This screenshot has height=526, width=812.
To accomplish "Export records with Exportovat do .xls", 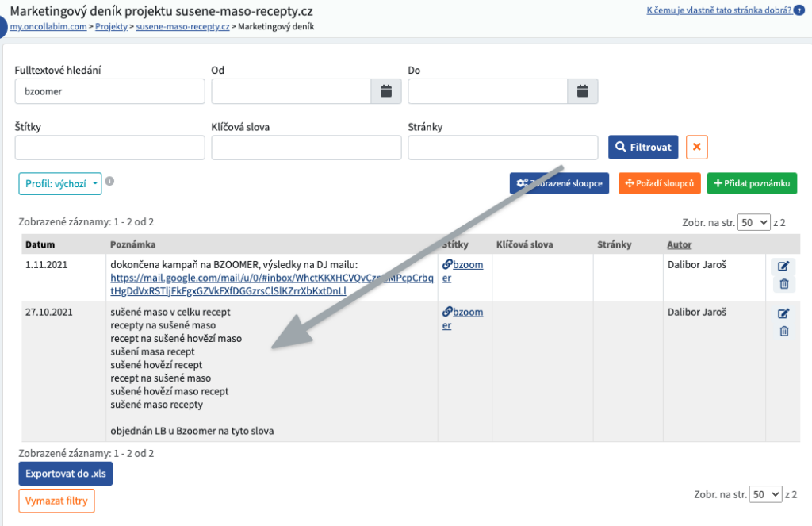I will pyautogui.click(x=65, y=474).
